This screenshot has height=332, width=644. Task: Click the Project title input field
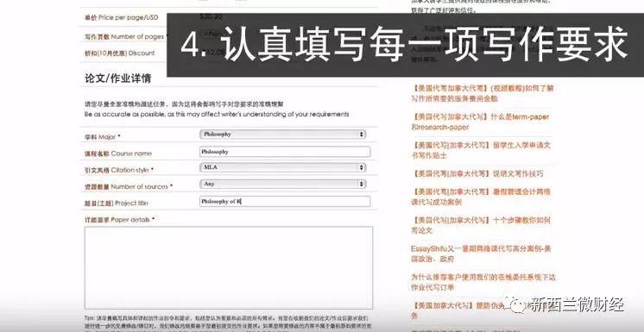coord(285,201)
